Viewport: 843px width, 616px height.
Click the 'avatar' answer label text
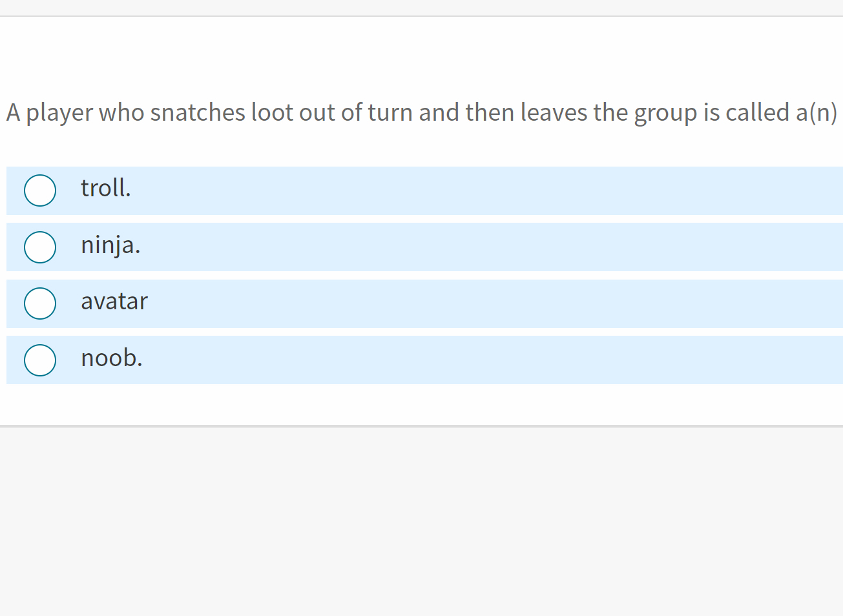114,302
